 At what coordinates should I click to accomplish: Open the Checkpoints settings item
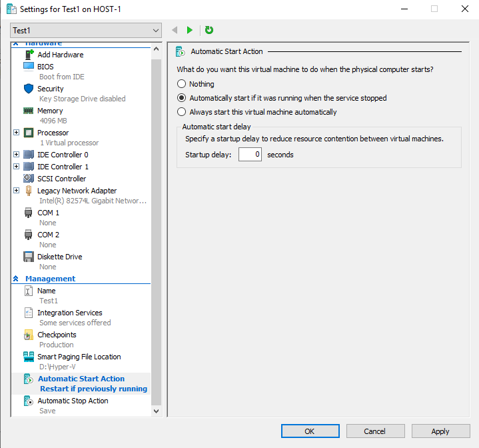coord(57,335)
